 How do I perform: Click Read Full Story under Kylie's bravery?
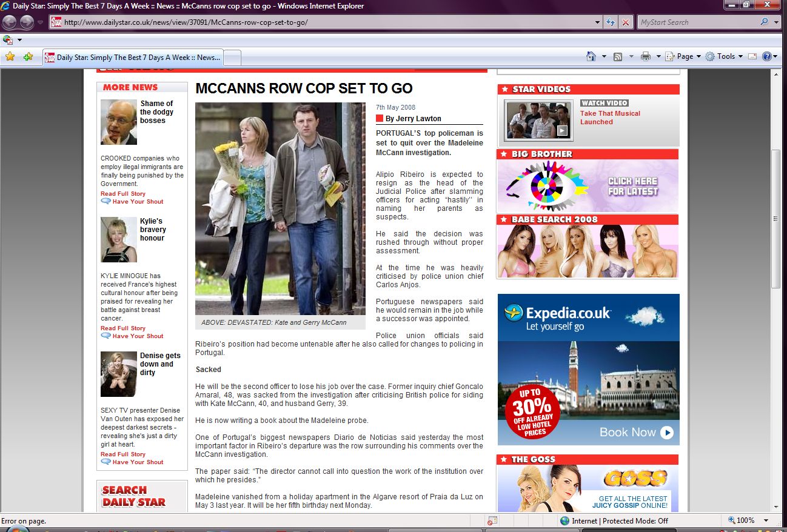(123, 328)
